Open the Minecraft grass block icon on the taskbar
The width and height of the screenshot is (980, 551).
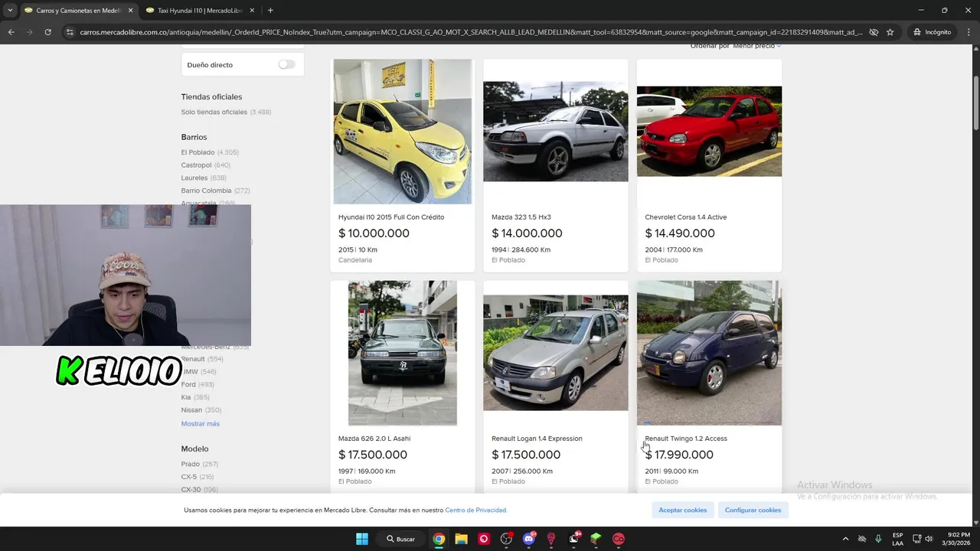(596, 539)
